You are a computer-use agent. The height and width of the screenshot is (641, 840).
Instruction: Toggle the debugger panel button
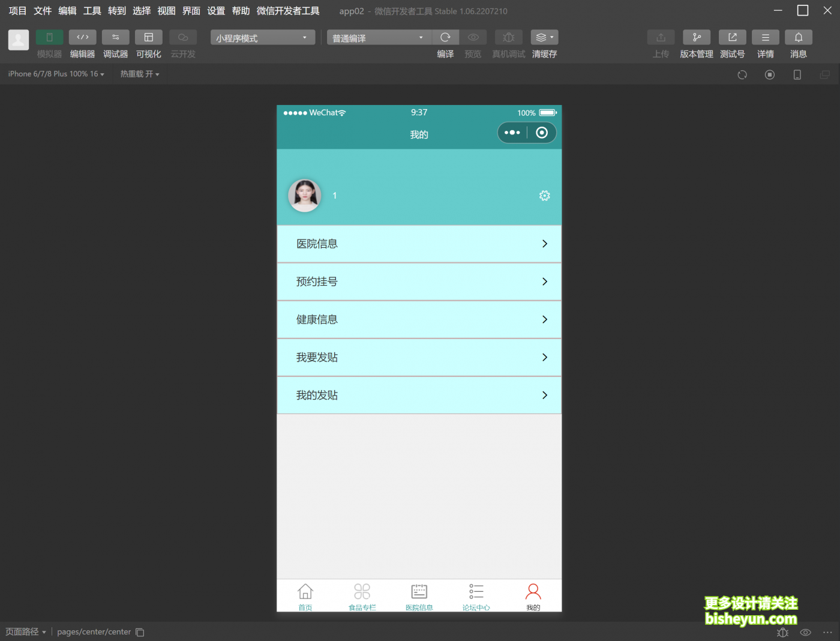(x=115, y=37)
